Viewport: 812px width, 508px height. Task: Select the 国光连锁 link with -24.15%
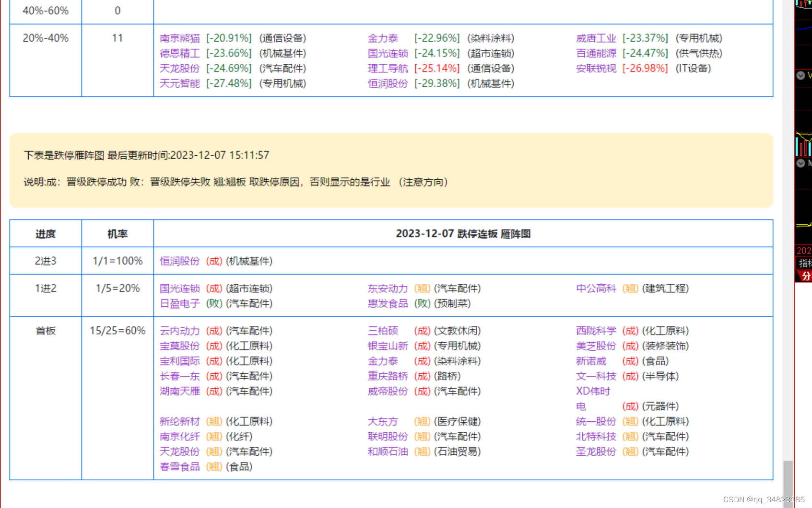point(388,53)
